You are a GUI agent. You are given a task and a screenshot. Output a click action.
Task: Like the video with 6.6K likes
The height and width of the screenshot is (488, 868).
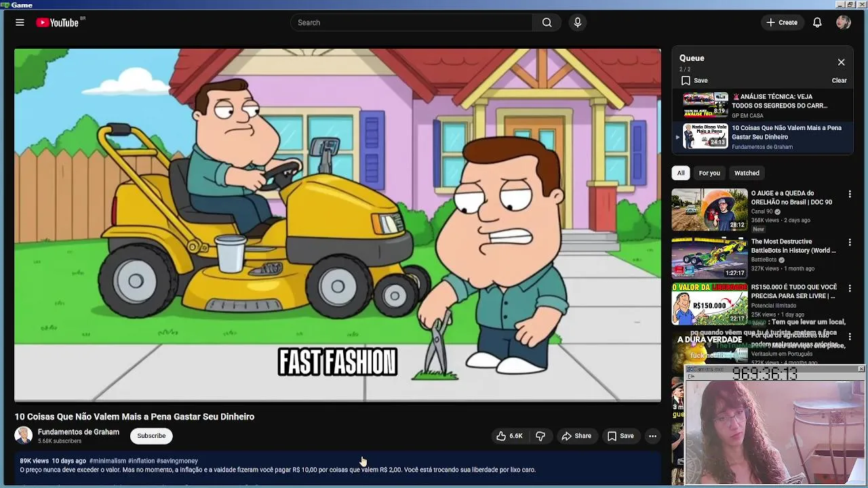tap(509, 436)
